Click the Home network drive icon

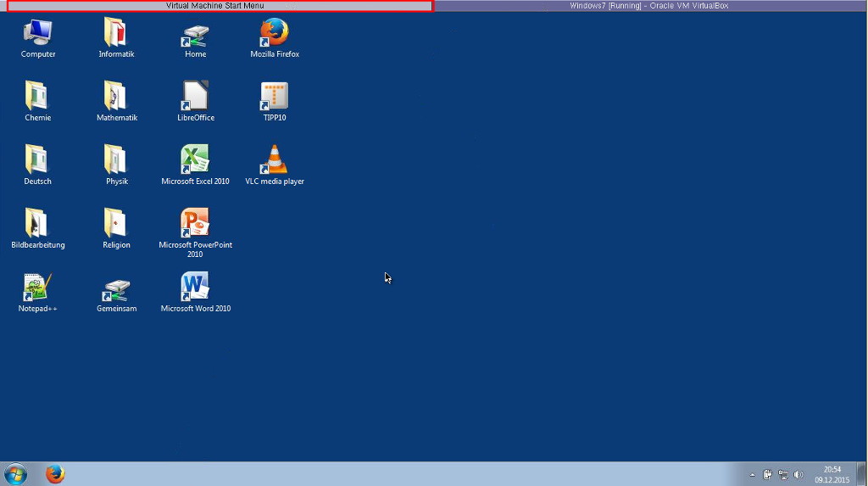(195, 34)
